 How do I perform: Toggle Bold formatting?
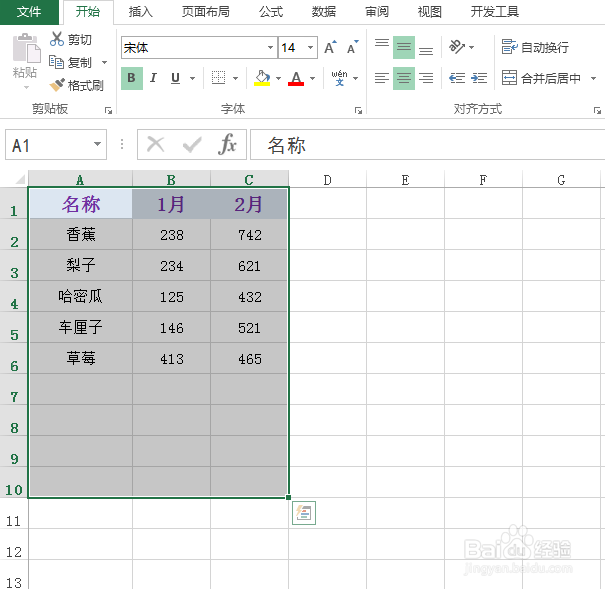[132, 78]
